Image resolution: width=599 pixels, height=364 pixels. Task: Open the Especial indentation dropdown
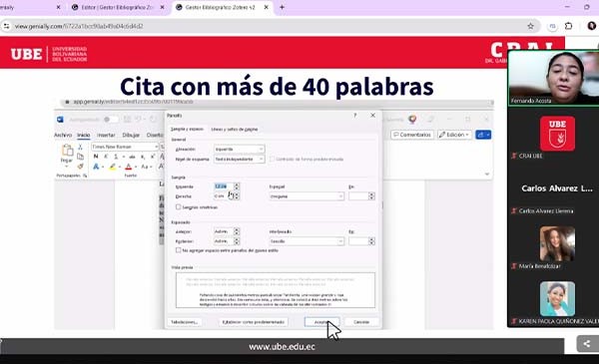(x=306, y=196)
